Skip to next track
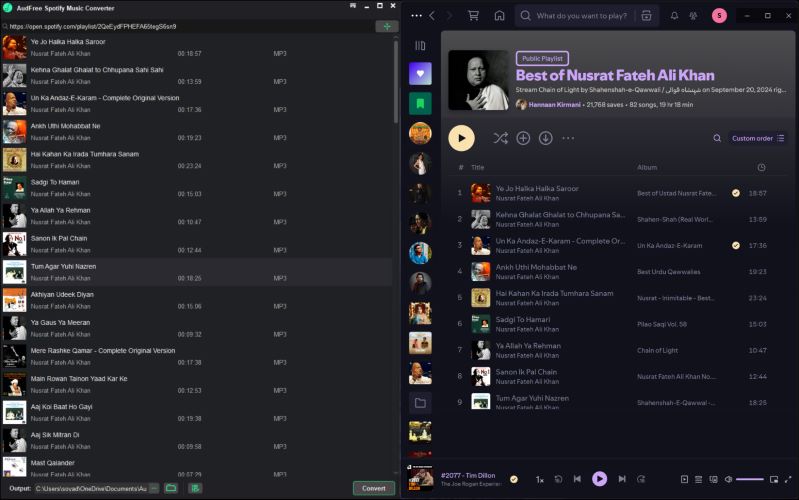 pyautogui.click(x=622, y=479)
